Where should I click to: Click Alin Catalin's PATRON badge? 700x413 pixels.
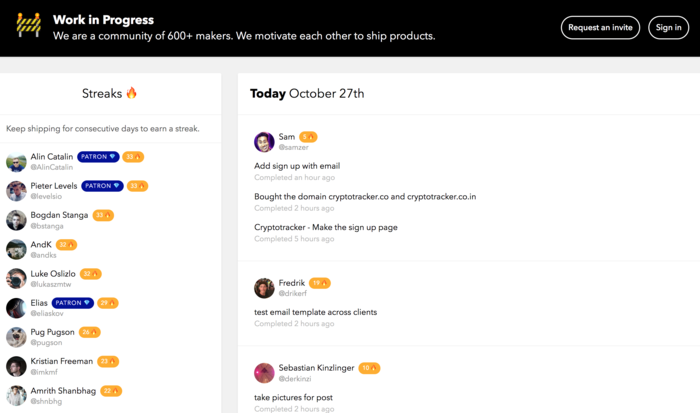tap(99, 157)
